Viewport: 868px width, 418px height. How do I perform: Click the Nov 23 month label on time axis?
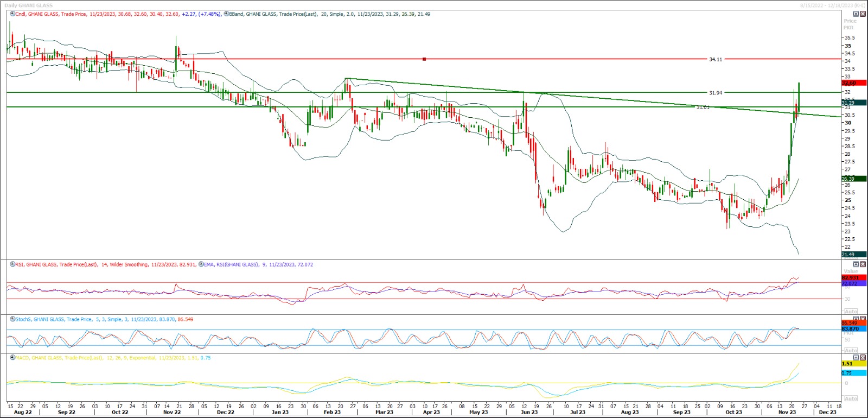point(787,413)
